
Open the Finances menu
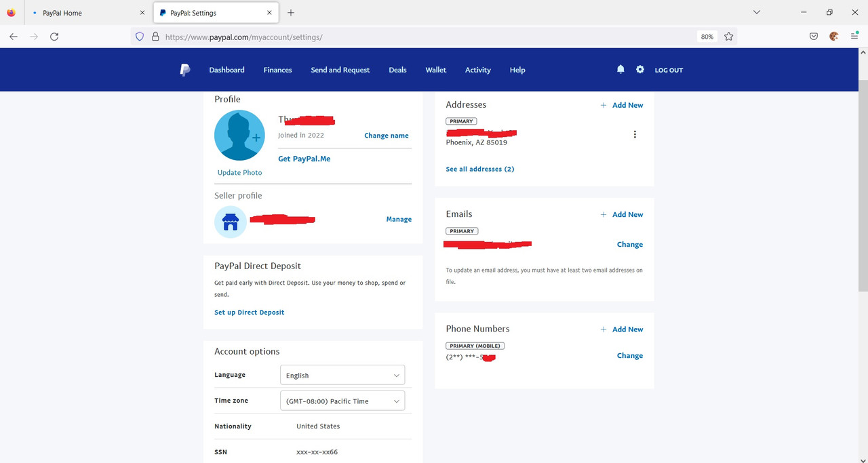[x=277, y=70]
